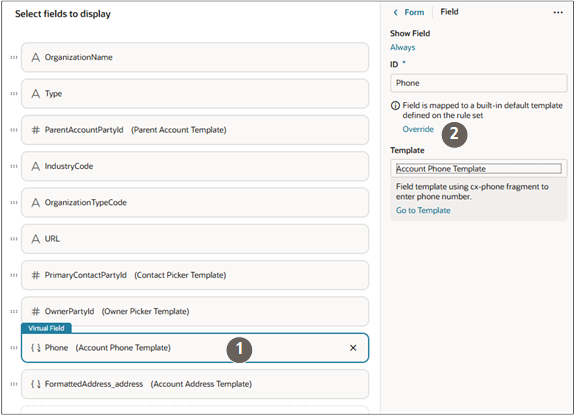Click the info icon beside template message
575x415 pixels.
pyautogui.click(x=395, y=106)
